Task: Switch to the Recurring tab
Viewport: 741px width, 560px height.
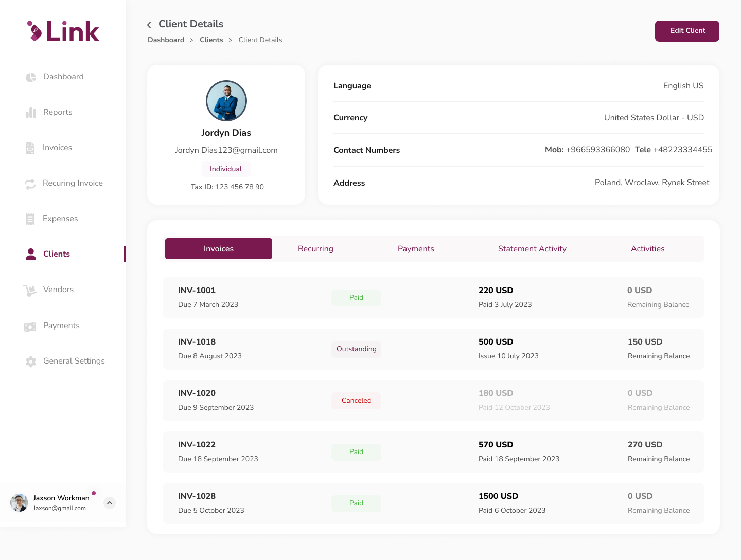Action: [x=315, y=249]
